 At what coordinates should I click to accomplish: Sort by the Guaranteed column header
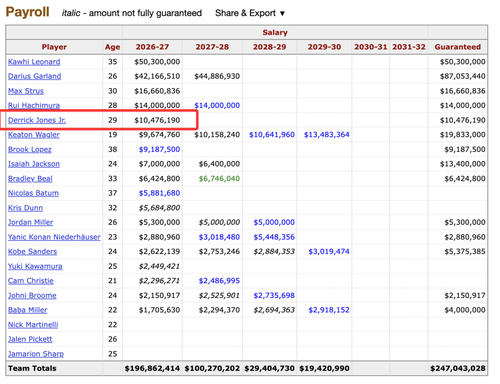[458, 47]
